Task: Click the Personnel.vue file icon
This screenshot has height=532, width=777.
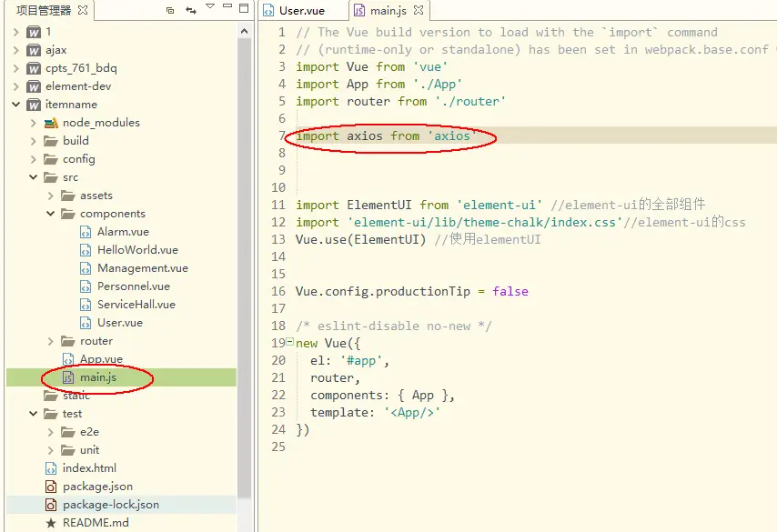Action: pyautogui.click(x=86, y=286)
